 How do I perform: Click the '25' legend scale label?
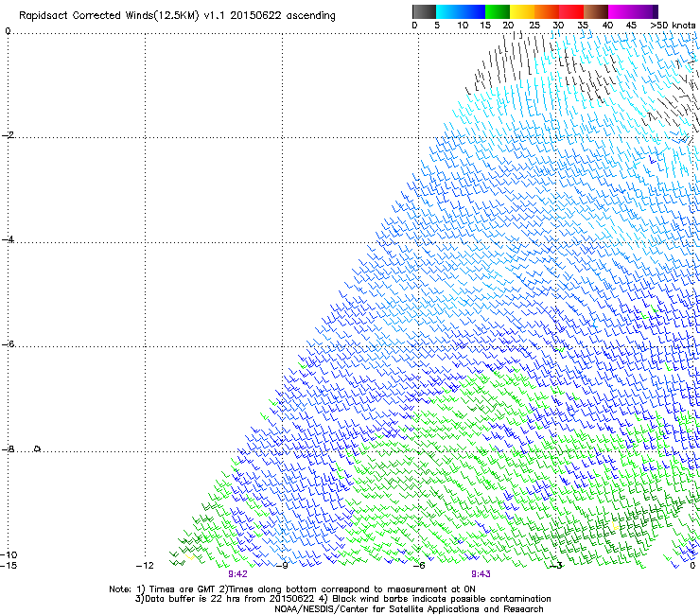534,26
